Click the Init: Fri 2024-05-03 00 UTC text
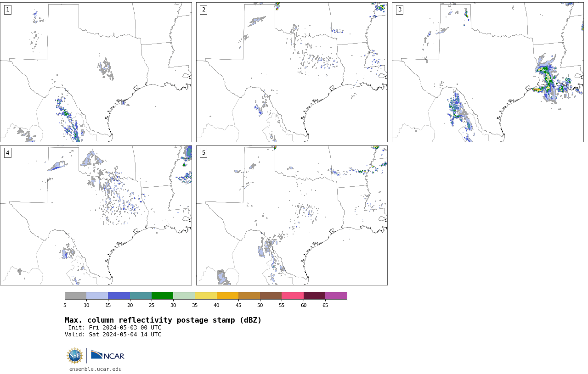The image size is (588, 374). click(x=114, y=328)
